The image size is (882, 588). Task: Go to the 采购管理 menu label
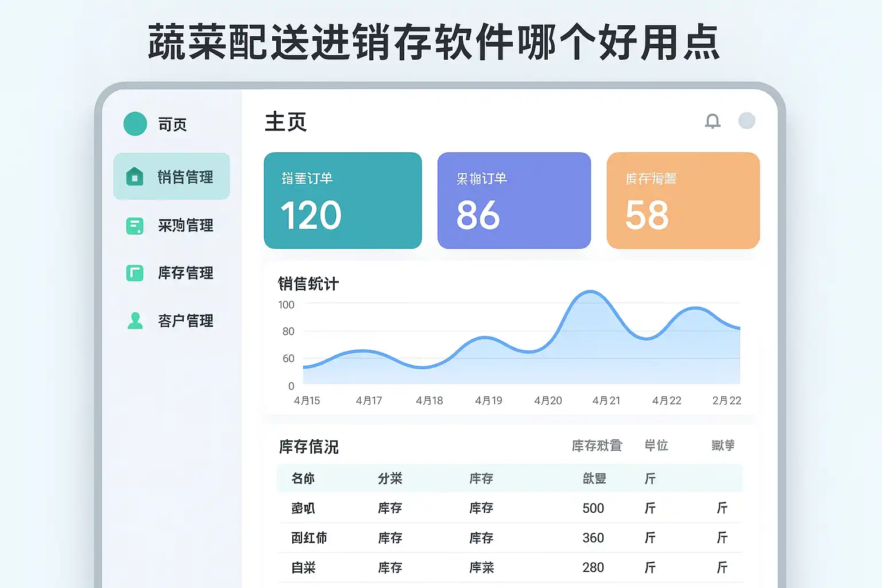[x=185, y=226]
